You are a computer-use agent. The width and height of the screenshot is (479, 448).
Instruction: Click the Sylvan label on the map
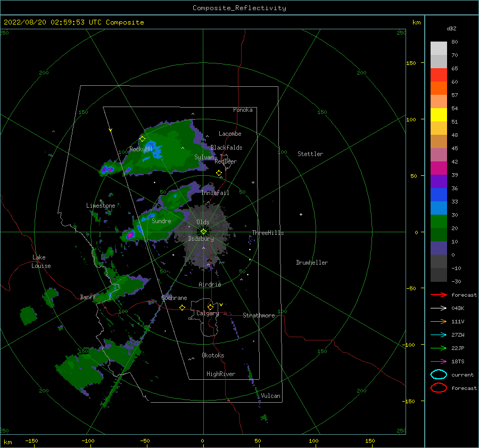[x=204, y=157]
